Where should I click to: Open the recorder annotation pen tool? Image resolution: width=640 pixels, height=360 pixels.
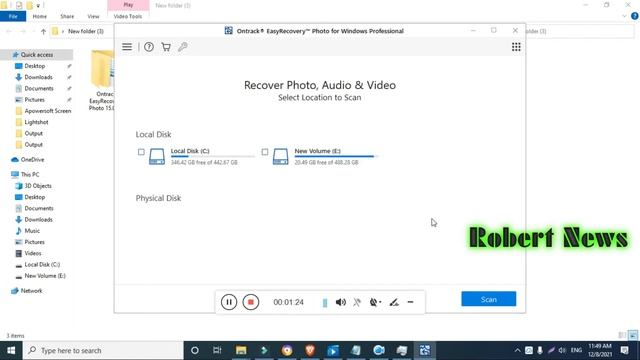pos(394,302)
